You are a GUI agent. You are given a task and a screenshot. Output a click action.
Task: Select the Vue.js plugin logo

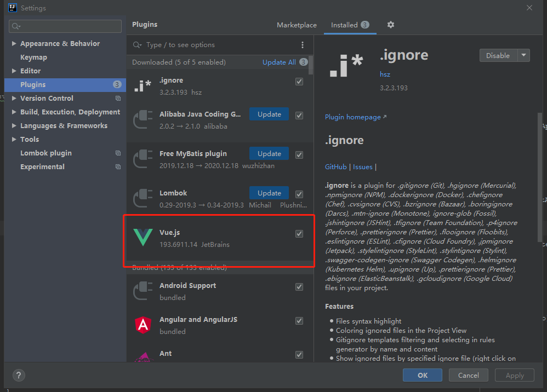click(x=143, y=237)
